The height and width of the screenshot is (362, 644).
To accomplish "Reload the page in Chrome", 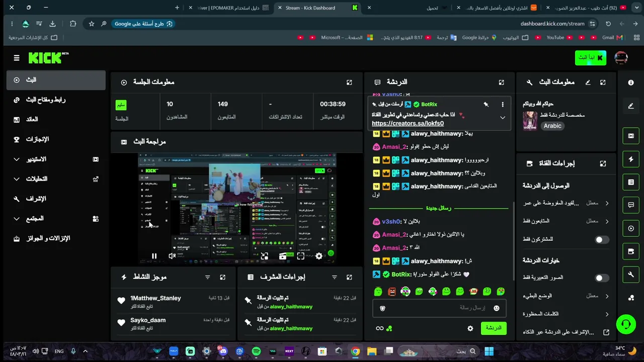I will tap(608, 24).
